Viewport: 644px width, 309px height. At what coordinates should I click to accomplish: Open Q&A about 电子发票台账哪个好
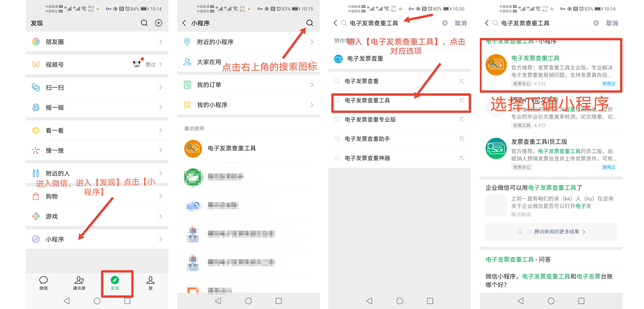click(549, 280)
